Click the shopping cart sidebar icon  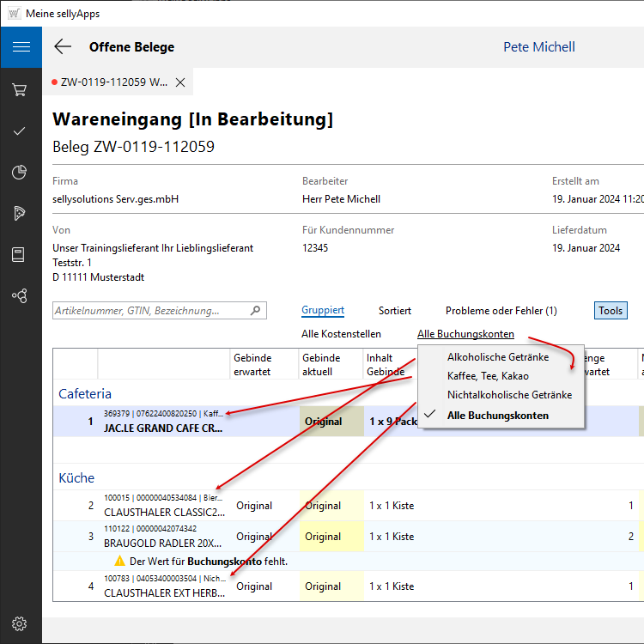[20, 90]
